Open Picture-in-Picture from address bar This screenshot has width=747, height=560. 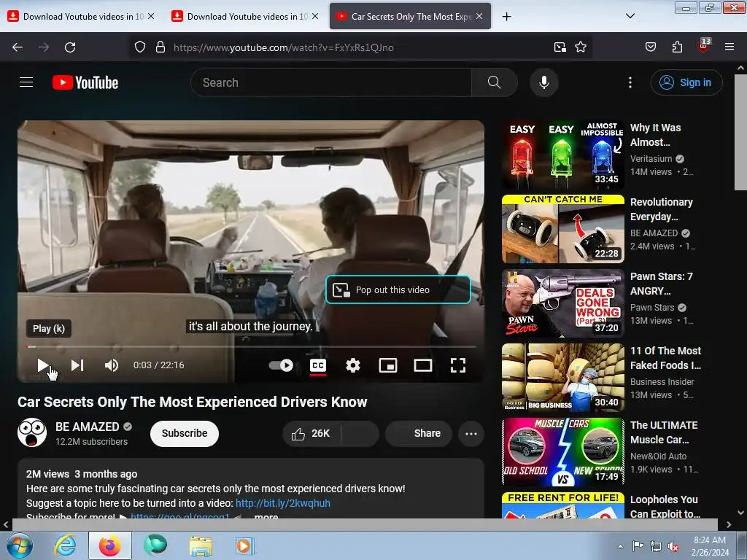pos(560,47)
